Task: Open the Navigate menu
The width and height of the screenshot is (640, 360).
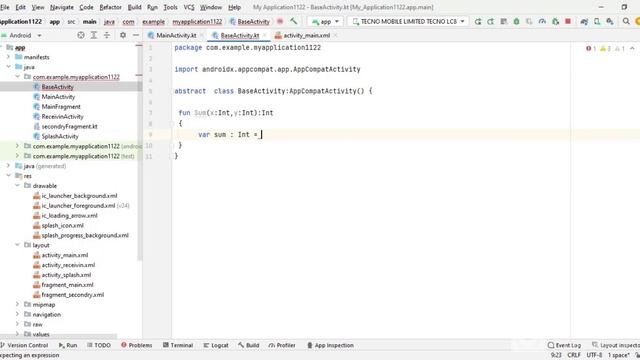Action: pos(62,7)
